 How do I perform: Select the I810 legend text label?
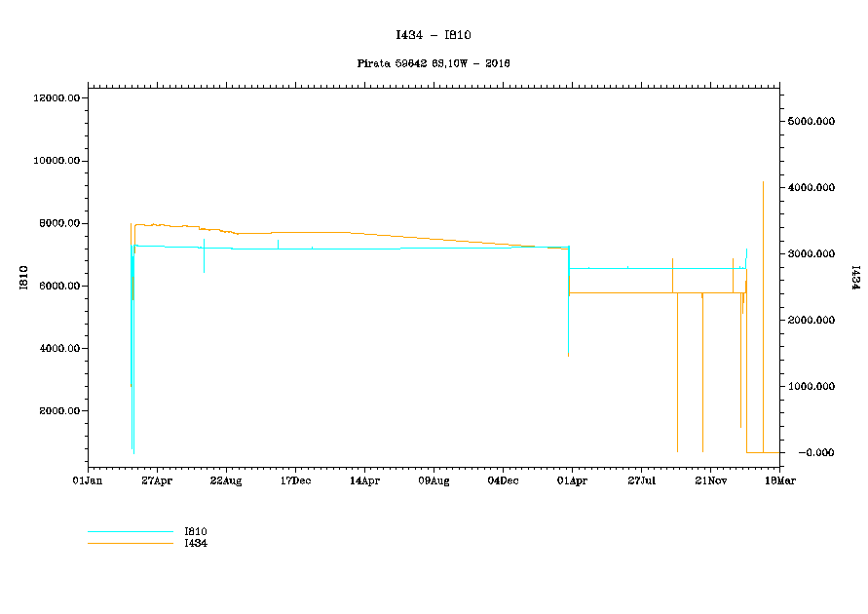point(195,531)
